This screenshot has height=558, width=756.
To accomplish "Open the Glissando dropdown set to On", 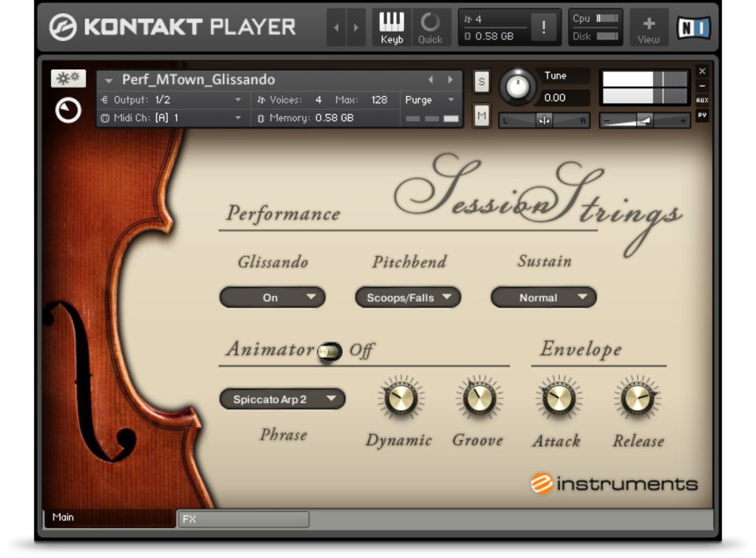I will point(272,297).
